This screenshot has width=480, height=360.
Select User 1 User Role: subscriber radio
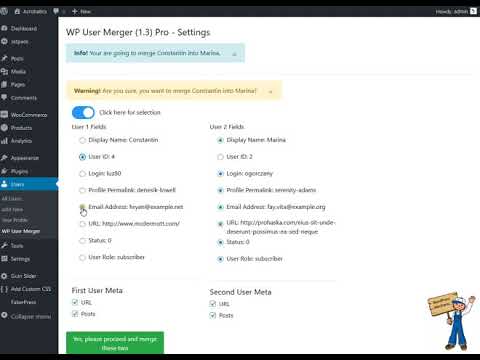[82, 257]
